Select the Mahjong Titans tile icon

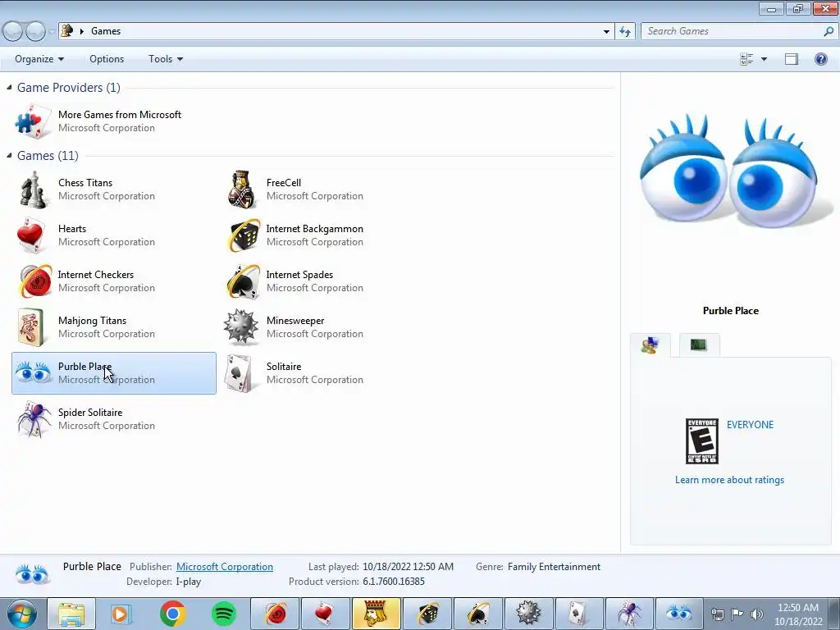[x=30, y=327]
